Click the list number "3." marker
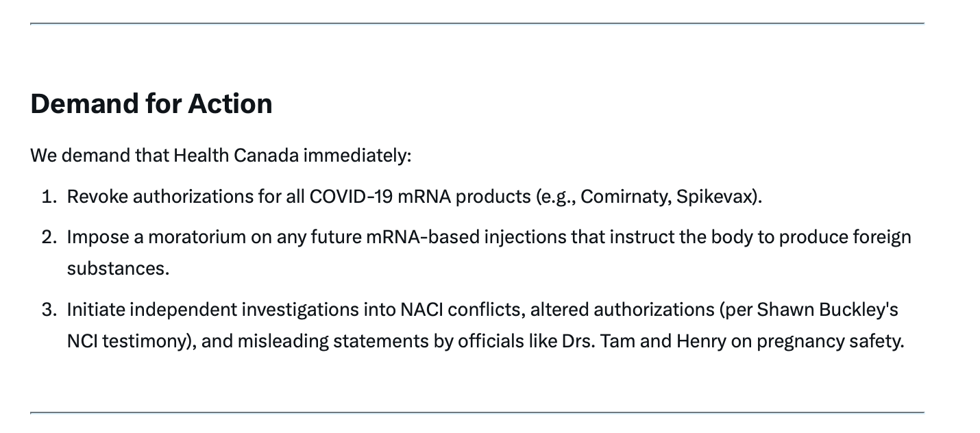Screen dimensions: 980x433 click(x=49, y=310)
